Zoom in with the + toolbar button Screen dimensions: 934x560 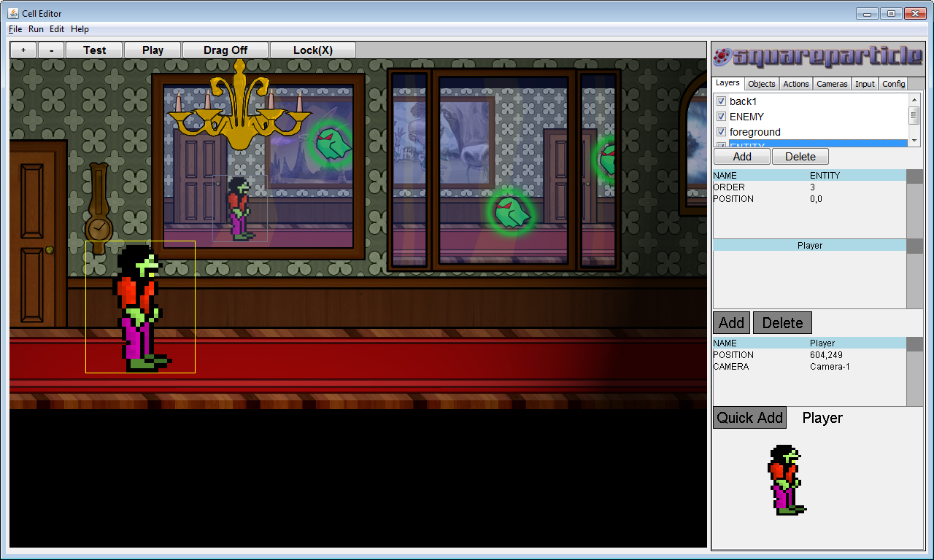pyautogui.click(x=23, y=50)
